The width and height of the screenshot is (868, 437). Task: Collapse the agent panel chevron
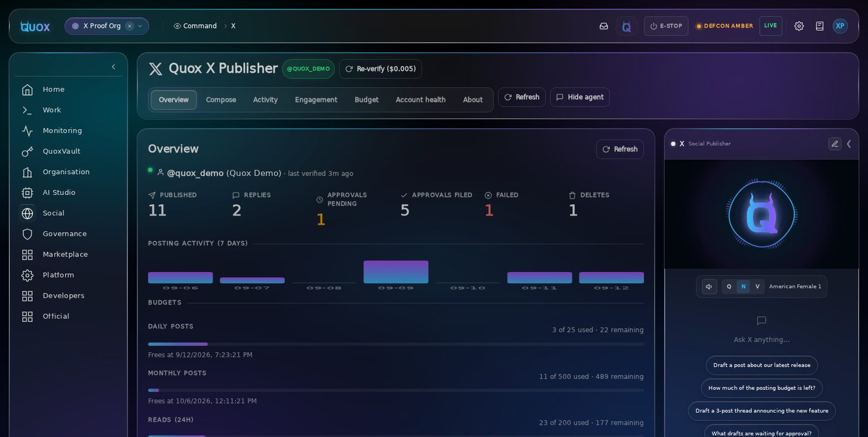(x=849, y=144)
